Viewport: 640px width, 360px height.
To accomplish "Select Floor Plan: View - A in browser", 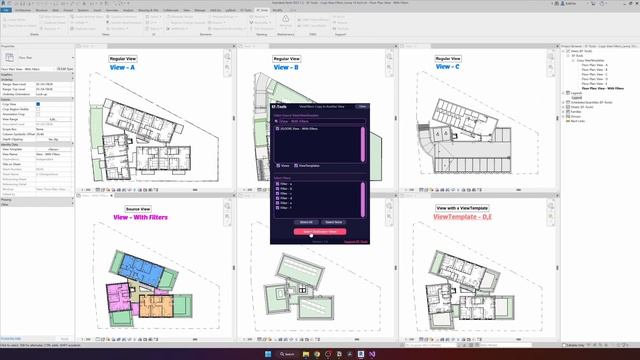I will [595, 65].
